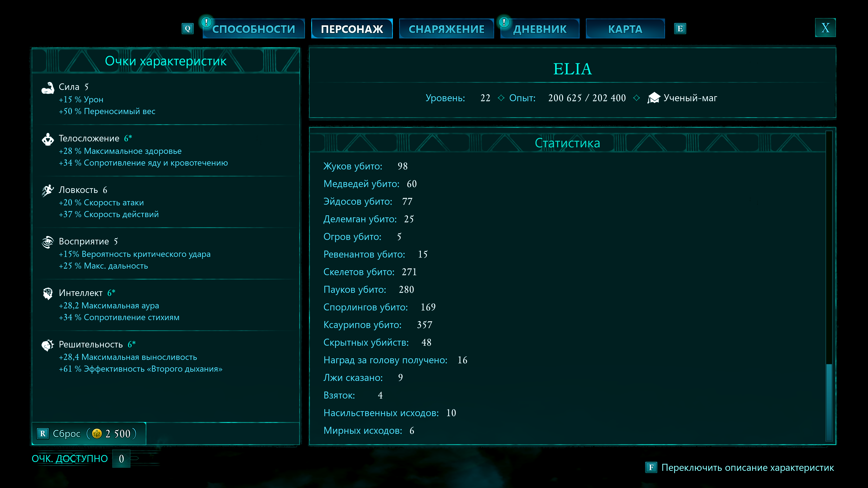This screenshot has width=868, height=488.
Task: Switch to the Снаряжение tab
Action: click(x=446, y=29)
